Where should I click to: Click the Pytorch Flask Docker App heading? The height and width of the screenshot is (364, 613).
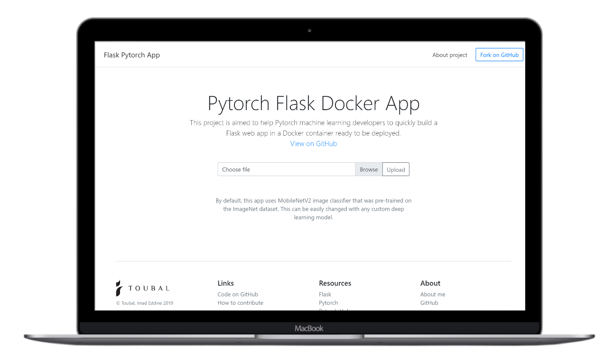pyautogui.click(x=314, y=103)
